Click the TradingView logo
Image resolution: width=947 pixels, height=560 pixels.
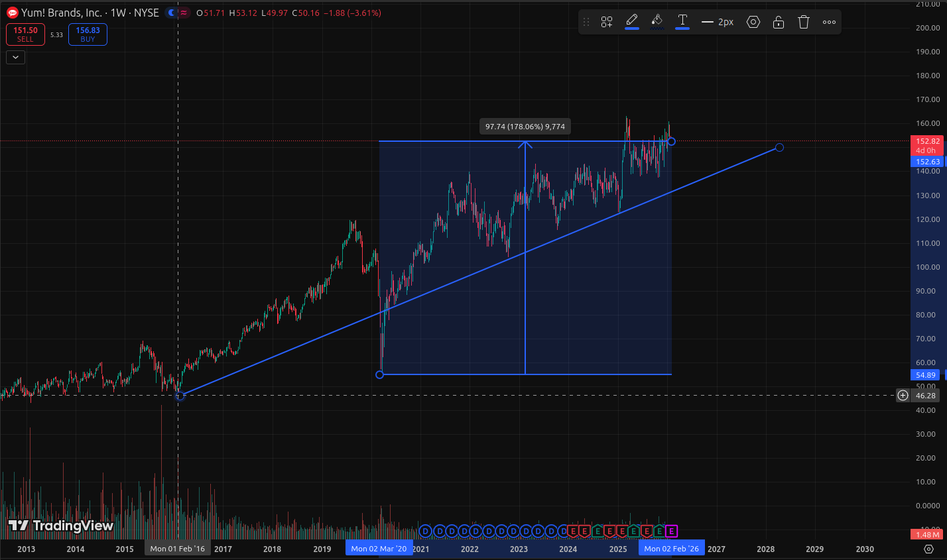[61, 526]
